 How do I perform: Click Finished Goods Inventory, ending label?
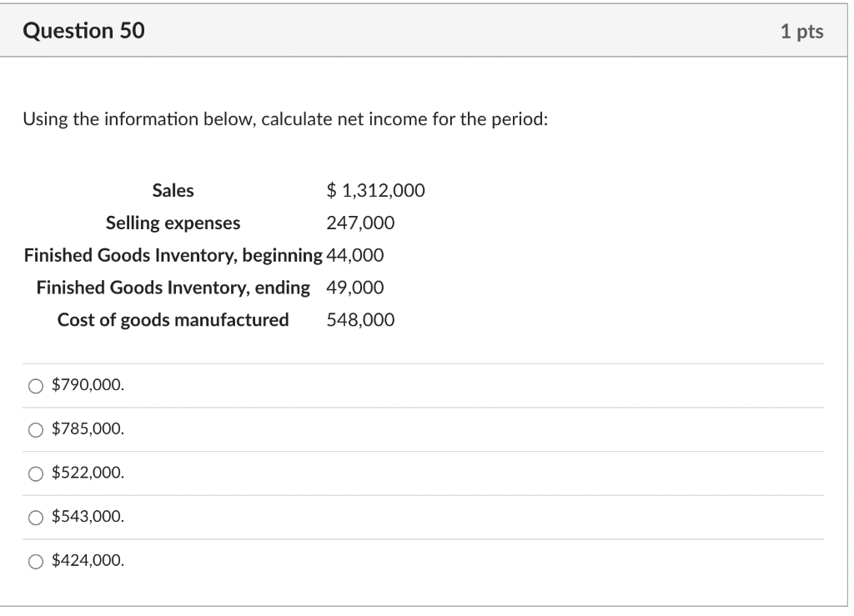(x=173, y=288)
